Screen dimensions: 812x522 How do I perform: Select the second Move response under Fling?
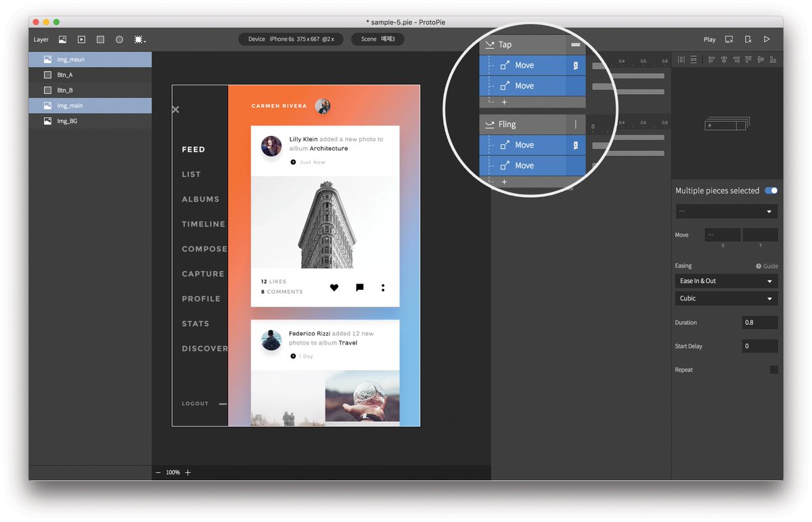[x=533, y=166]
